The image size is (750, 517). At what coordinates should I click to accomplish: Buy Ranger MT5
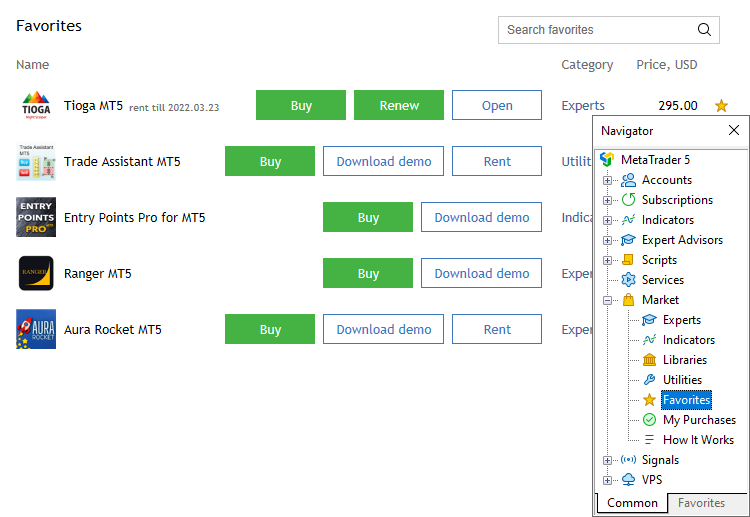(368, 273)
